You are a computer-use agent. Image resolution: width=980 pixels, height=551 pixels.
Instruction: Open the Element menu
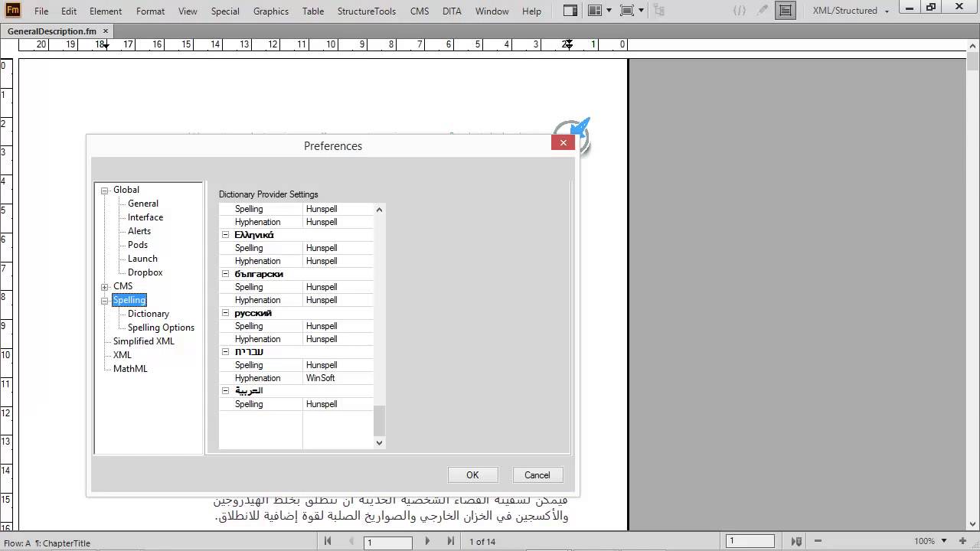click(106, 11)
